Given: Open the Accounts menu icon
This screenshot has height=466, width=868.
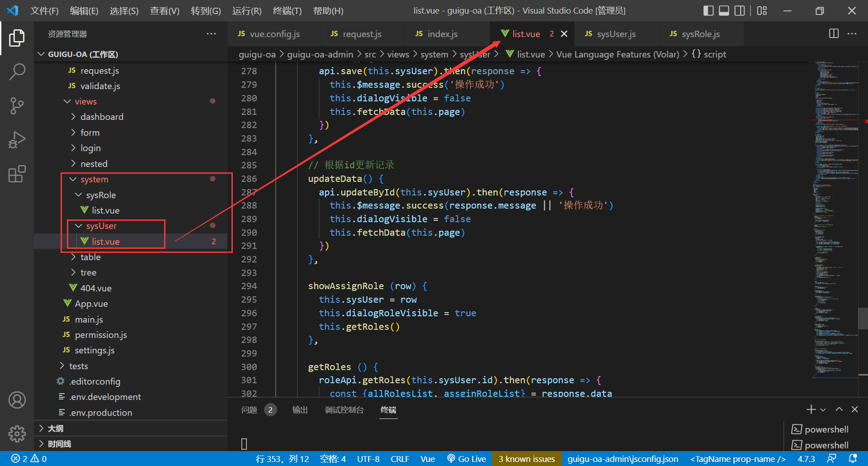Looking at the screenshot, I should click(17, 400).
